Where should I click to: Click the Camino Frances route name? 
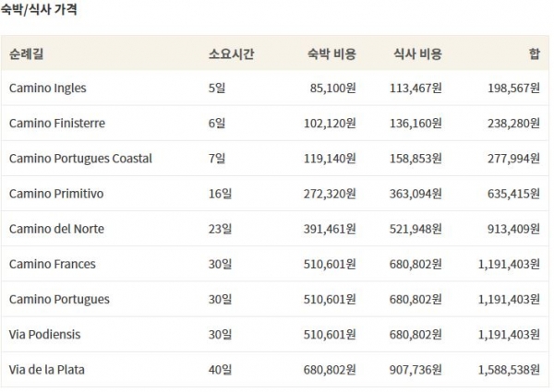click(53, 264)
